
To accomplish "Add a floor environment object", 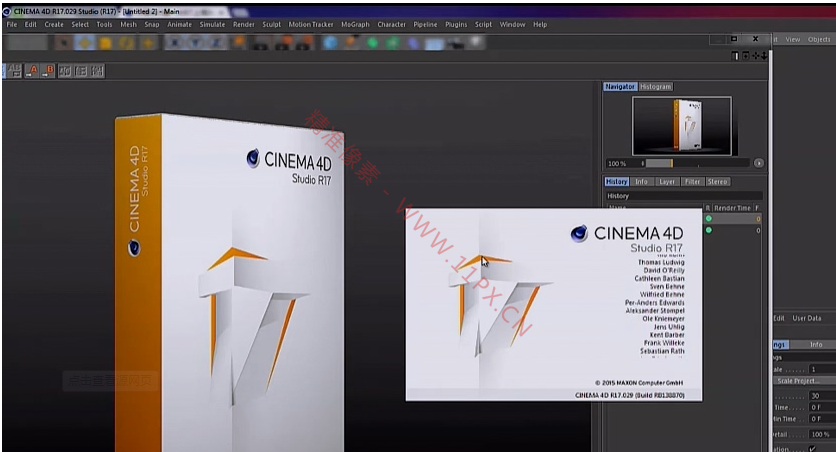I will point(435,44).
